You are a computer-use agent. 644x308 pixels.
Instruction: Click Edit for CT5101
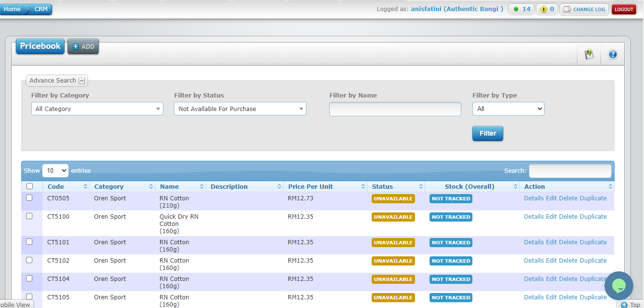click(551, 242)
